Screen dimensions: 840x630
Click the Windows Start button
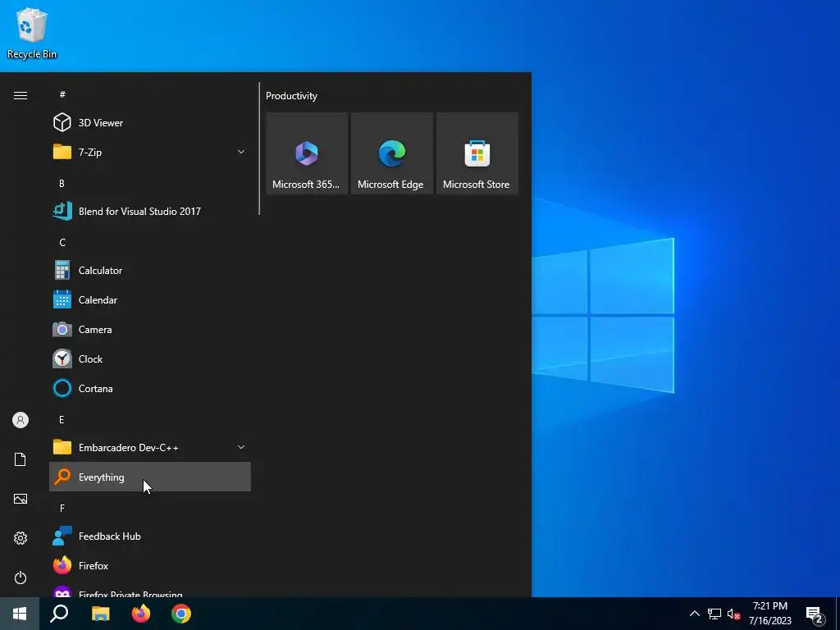point(20,614)
